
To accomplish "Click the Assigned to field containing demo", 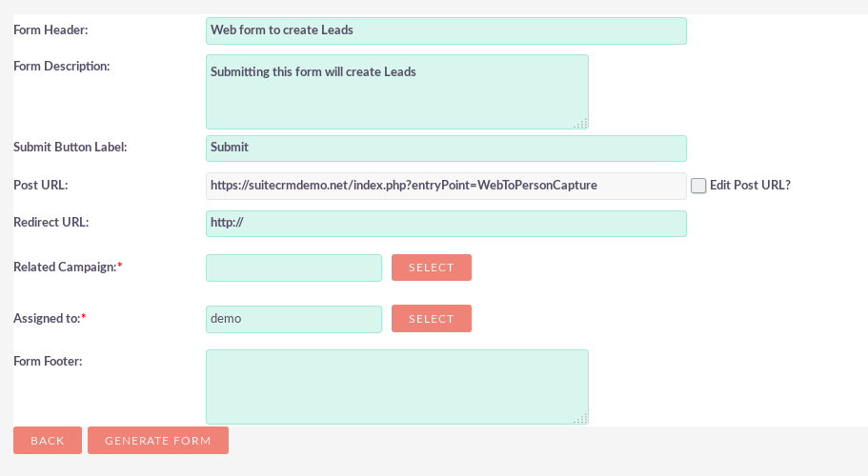I will click(293, 319).
